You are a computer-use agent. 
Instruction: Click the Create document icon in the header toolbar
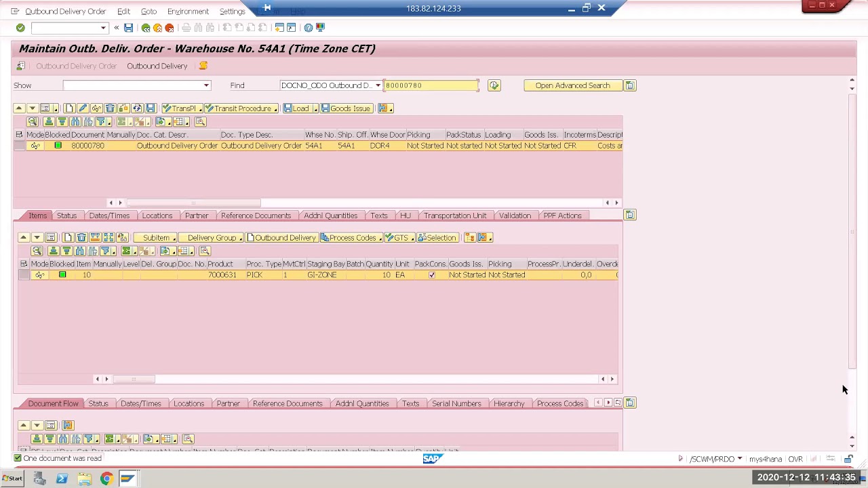point(70,108)
